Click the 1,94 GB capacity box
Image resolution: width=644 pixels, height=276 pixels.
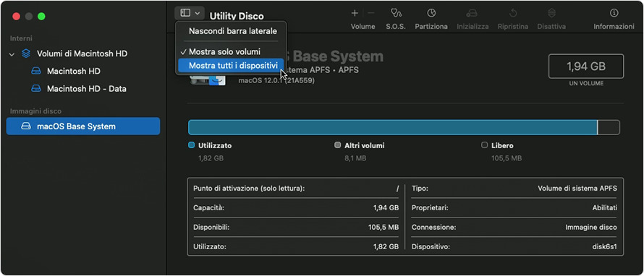586,66
